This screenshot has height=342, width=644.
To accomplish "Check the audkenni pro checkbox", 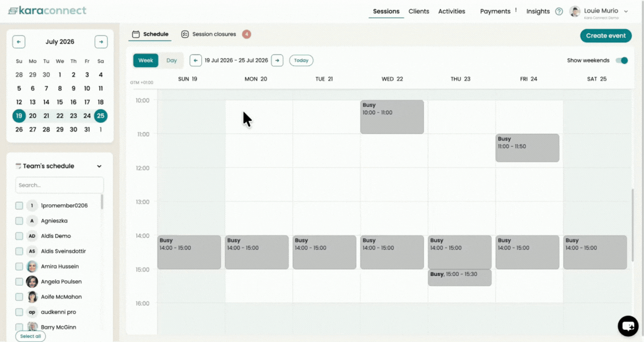I will (x=19, y=312).
